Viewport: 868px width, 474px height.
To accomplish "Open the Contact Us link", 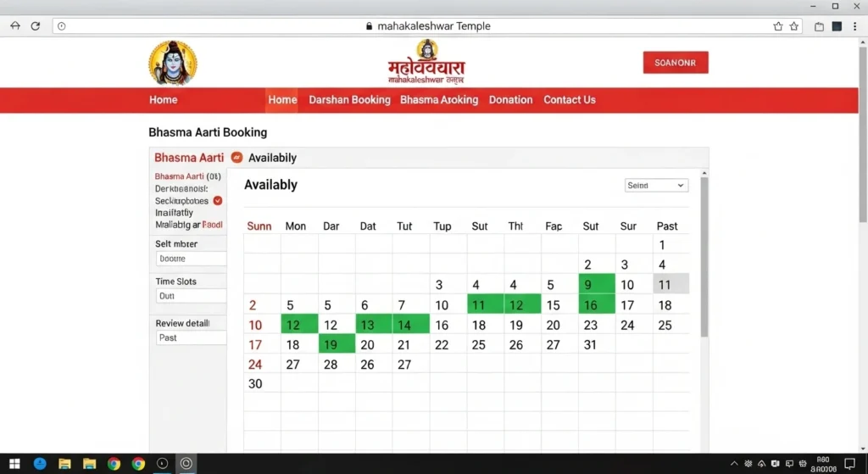I will (569, 100).
